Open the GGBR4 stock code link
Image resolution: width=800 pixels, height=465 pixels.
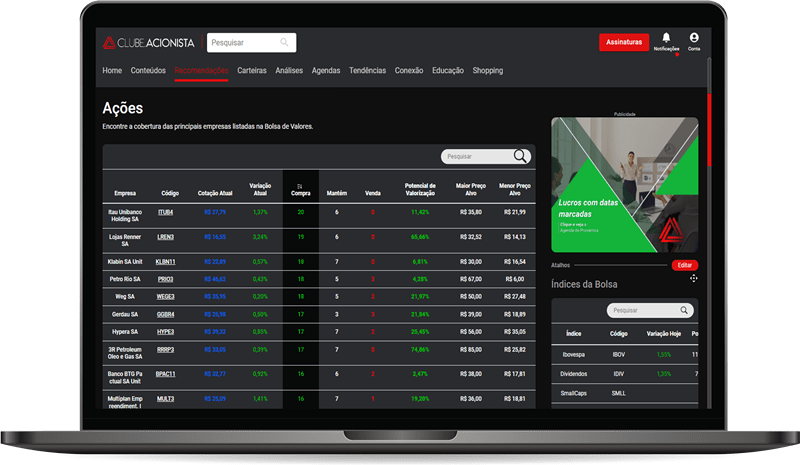pyautogui.click(x=165, y=314)
